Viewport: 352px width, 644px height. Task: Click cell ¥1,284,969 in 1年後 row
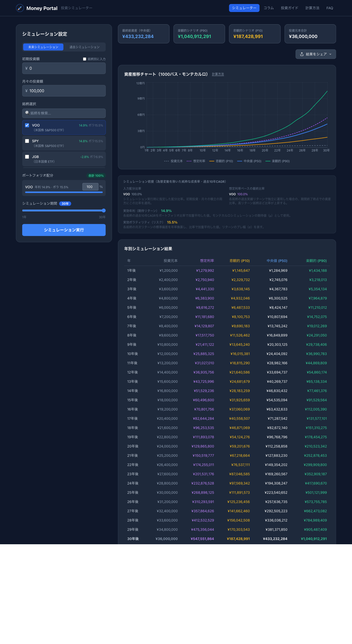[278, 270]
